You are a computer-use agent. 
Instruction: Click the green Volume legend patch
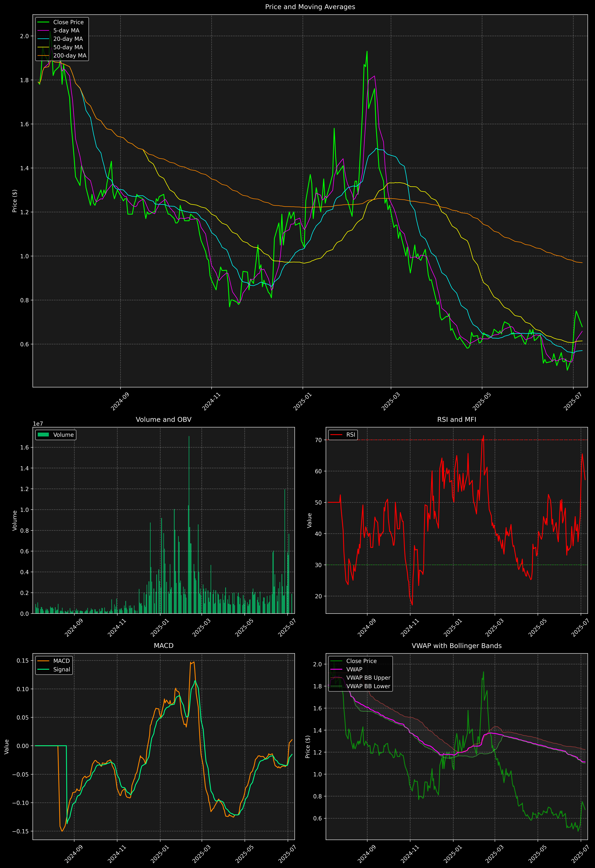click(x=43, y=435)
